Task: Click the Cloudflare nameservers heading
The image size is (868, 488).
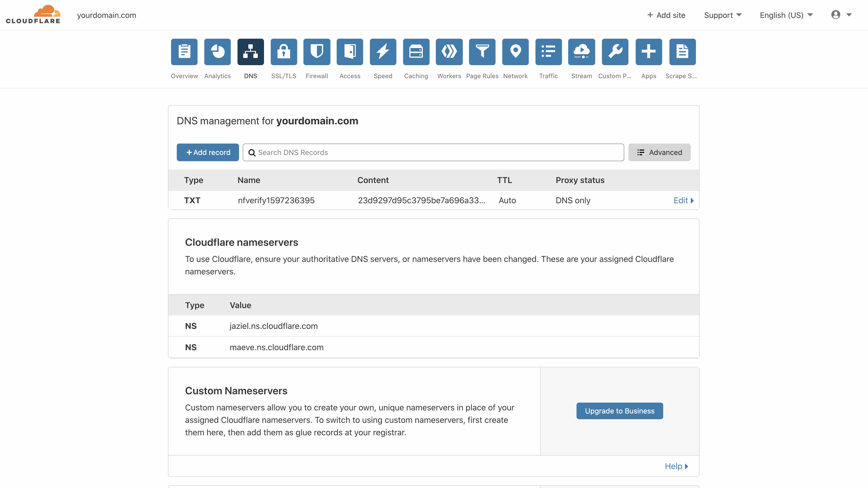Action: (241, 242)
